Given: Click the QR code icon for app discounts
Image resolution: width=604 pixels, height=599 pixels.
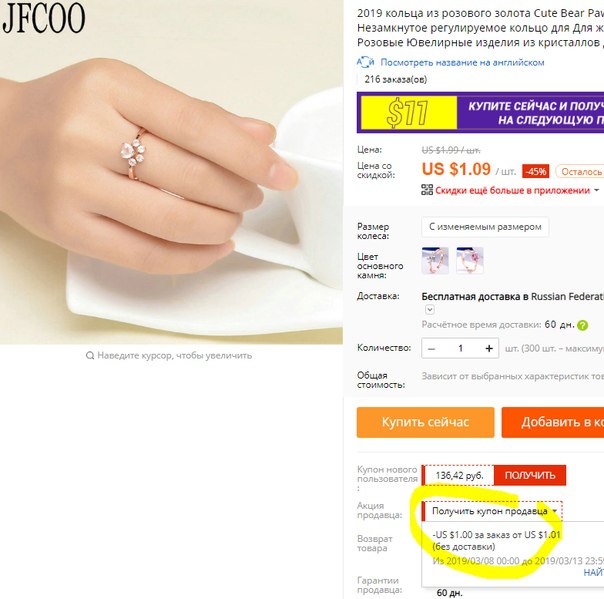Looking at the screenshot, I should [427, 190].
